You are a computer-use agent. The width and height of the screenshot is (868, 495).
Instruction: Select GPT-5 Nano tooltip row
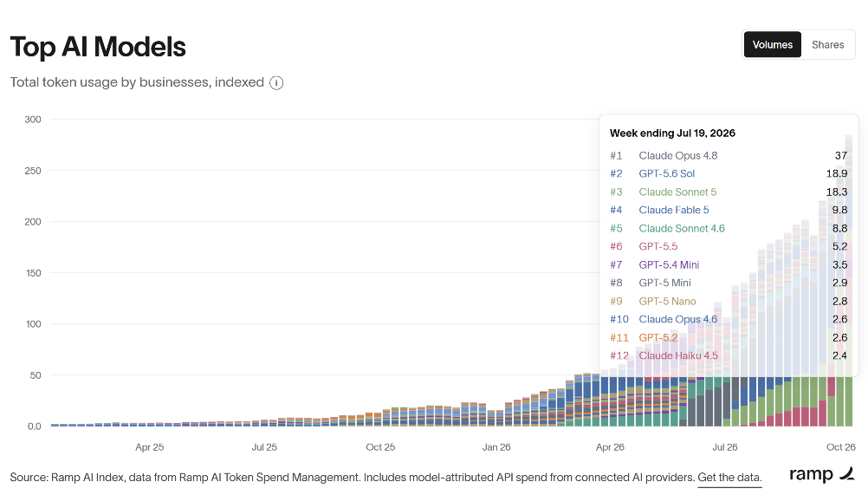(x=729, y=301)
